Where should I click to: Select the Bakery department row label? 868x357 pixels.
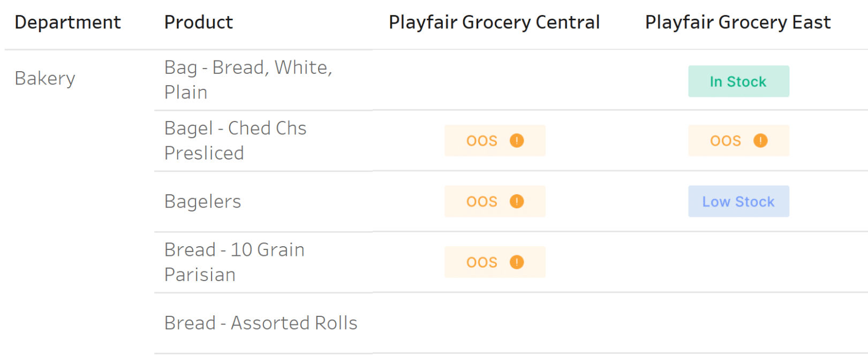point(45,79)
